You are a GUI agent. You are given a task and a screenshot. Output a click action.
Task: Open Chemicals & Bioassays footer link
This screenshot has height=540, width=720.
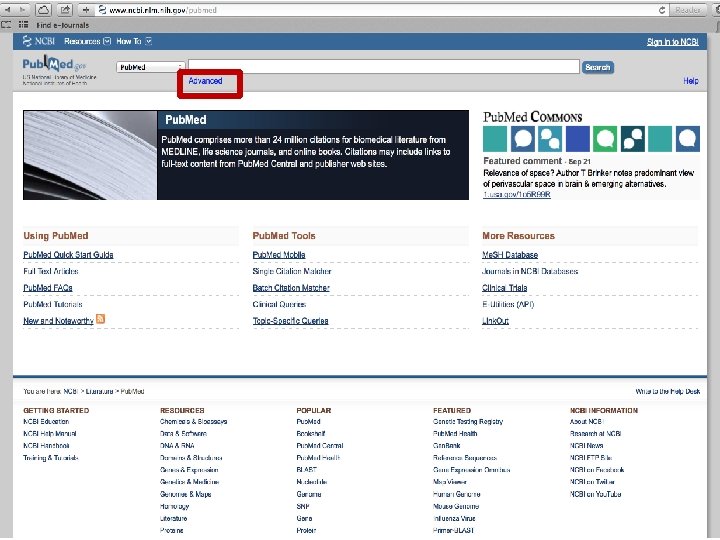[x=193, y=421]
